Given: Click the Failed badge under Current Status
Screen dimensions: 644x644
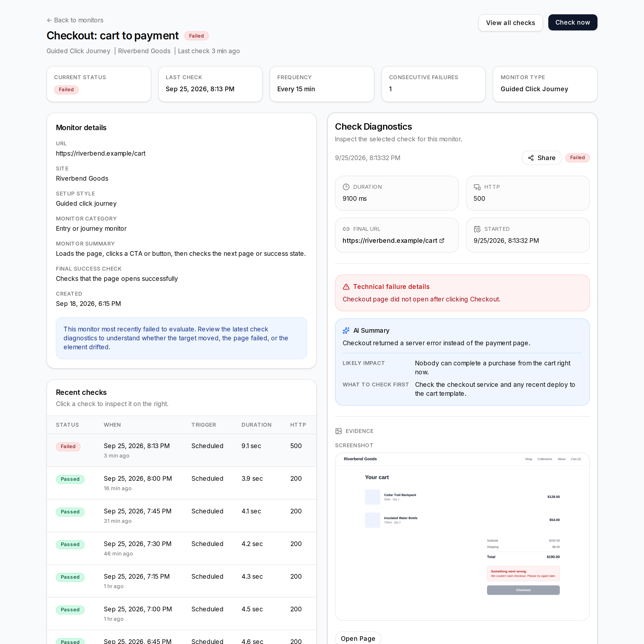Looking at the screenshot, I should coord(66,90).
